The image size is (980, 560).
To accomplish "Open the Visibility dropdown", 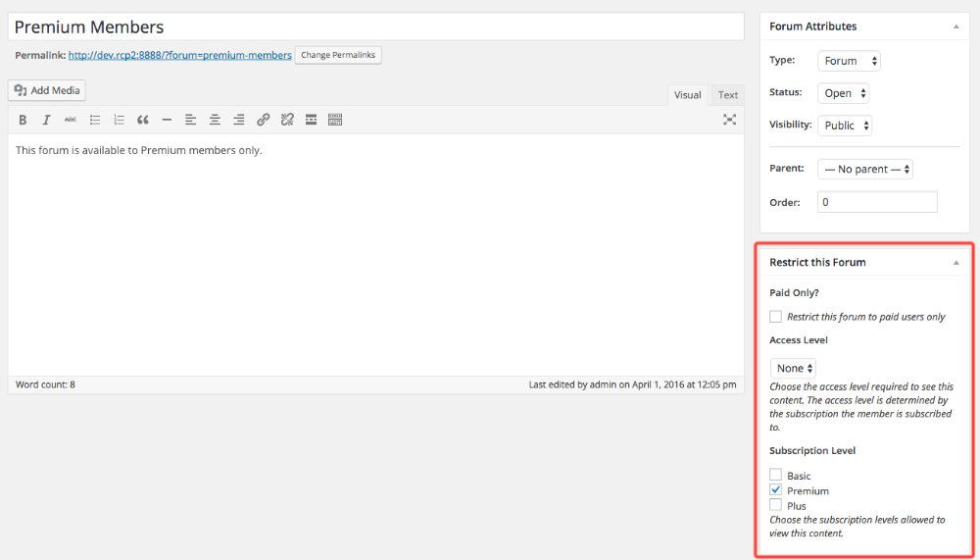I will [845, 126].
